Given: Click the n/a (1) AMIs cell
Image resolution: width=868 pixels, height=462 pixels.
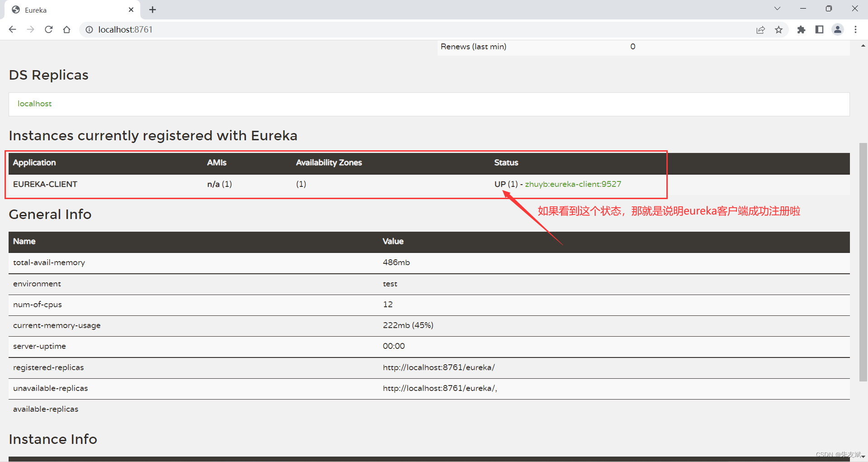Looking at the screenshot, I should pos(219,184).
